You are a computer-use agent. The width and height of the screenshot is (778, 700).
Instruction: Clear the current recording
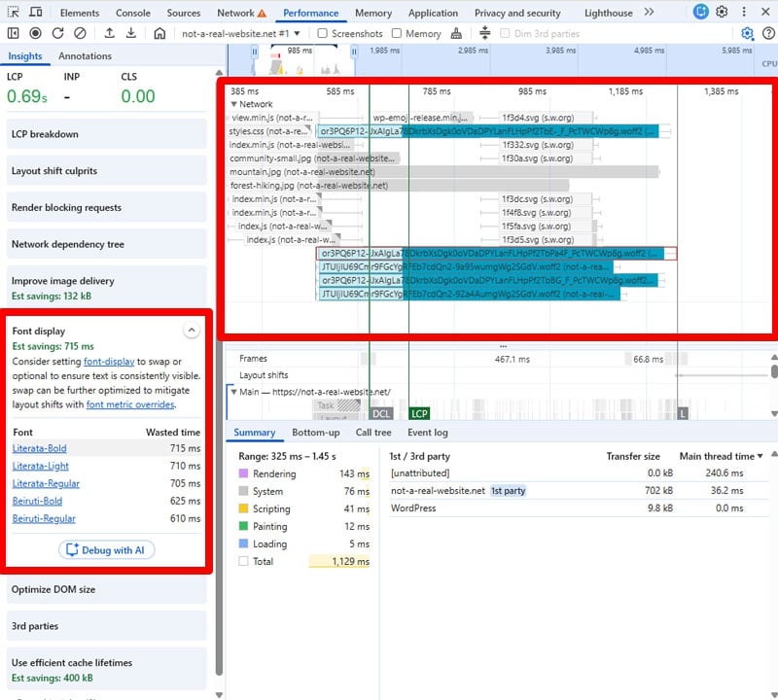tap(80, 33)
